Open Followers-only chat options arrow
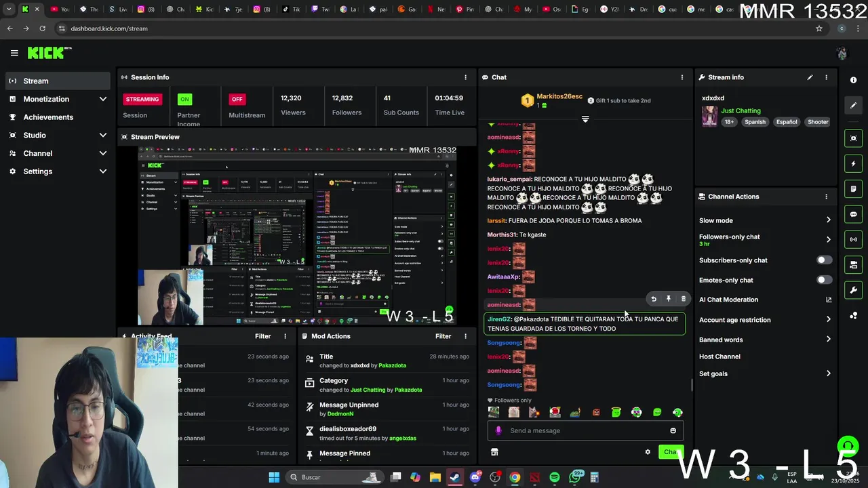 (x=828, y=239)
